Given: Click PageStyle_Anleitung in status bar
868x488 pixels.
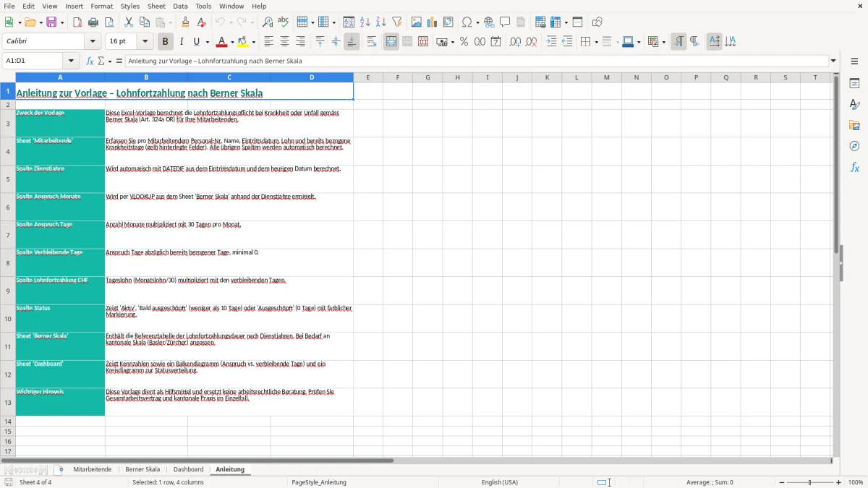Looking at the screenshot, I should point(319,482).
